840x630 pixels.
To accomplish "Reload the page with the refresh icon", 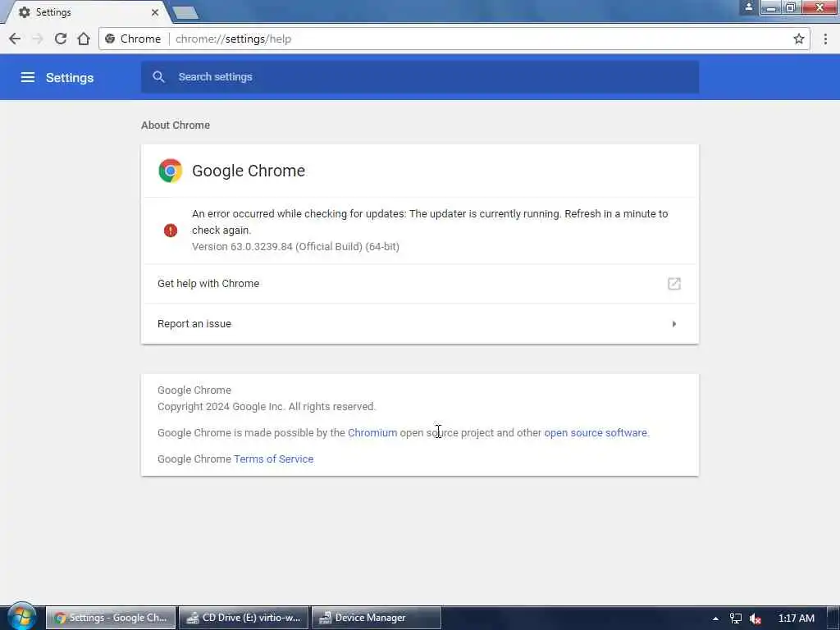I will coord(61,39).
